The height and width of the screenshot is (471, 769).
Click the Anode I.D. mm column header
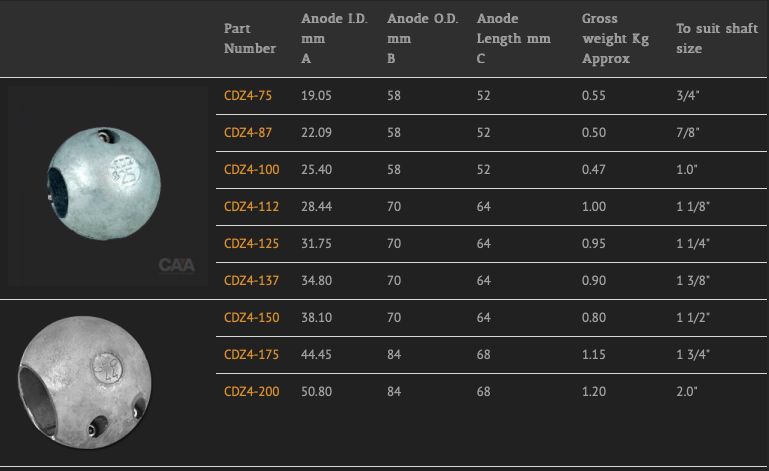[x=334, y=39]
